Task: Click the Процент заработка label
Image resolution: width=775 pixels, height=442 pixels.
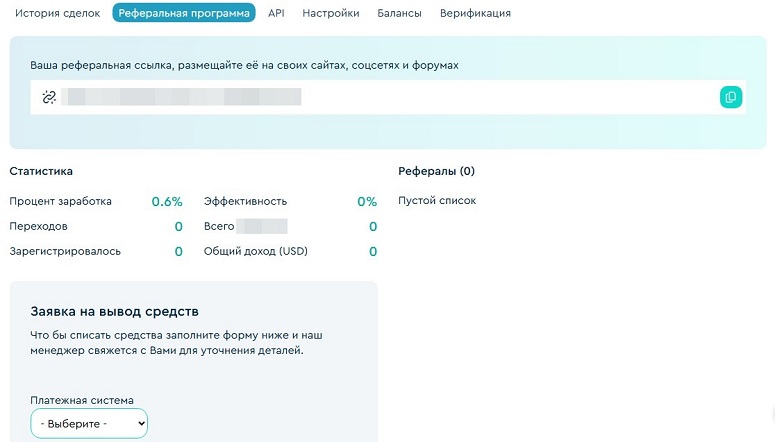Action: 60,201
